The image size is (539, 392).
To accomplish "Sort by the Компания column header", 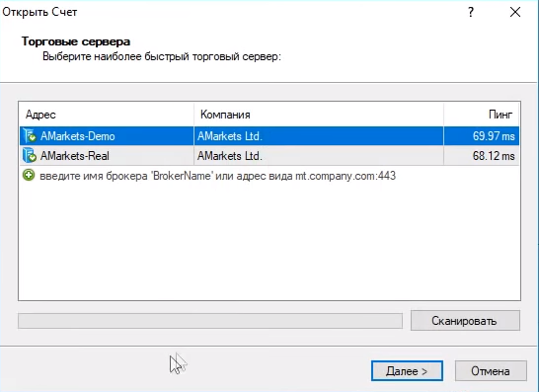I will pyautogui.click(x=319, y=115).
